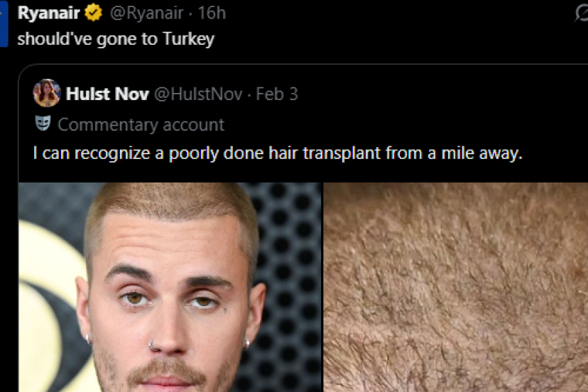Viewport: 588px width, 392px height.
Task: Click the Hulst Nov display name
Action: point(107,94)
